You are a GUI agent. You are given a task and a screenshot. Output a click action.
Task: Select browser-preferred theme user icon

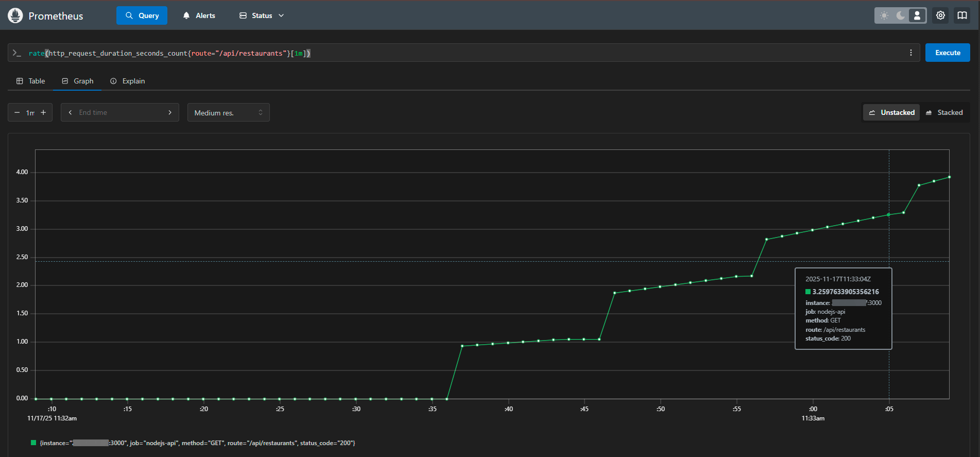(917, 15)
